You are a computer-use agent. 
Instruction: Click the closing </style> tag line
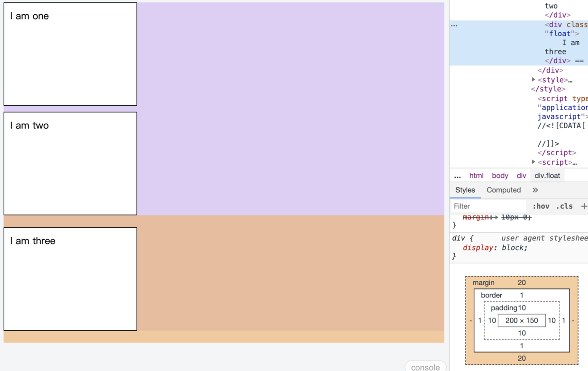pyautogui.click(x=548, y=89)
